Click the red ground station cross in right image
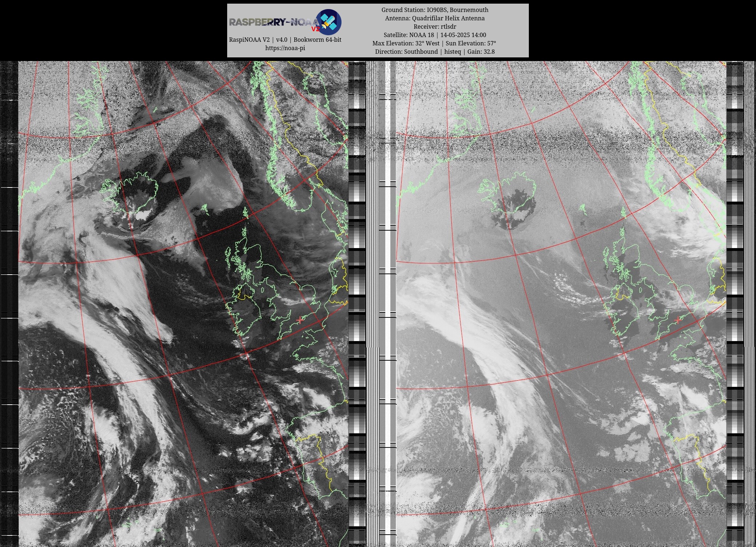 (x=677, y=320)
